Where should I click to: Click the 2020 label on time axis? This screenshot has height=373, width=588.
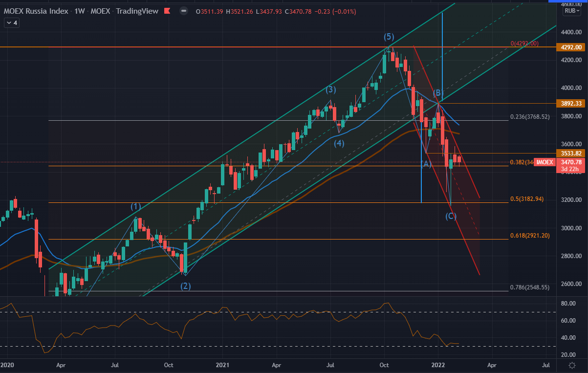click(7, 365)
